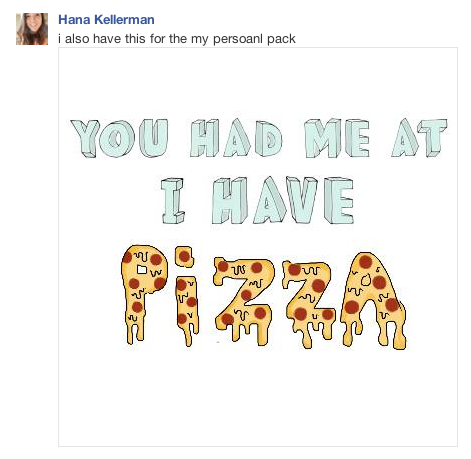
Task: Click the word pack in the comment
Action: [x=281, y=39]
